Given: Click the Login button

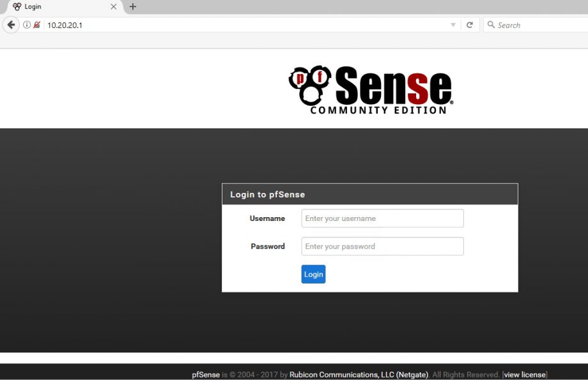Looking at the screenshot, I should pyautogui.click(x=313, y=274).
